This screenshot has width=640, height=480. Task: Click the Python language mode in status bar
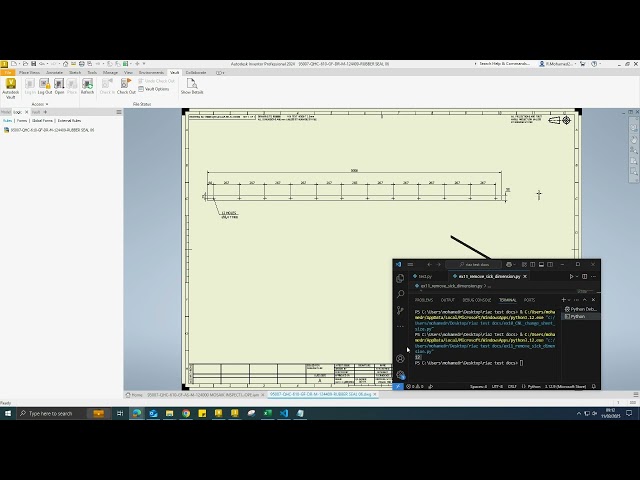tap(534, 386)
